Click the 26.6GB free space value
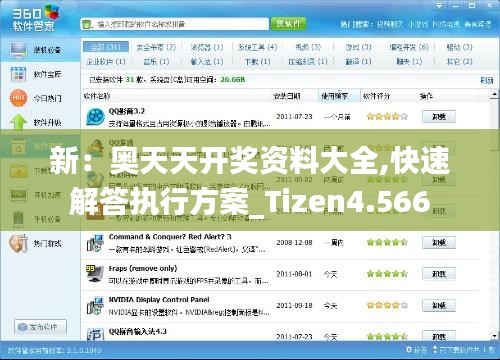The height and width of the screenshot is (360, 500). tap(233, 80)
